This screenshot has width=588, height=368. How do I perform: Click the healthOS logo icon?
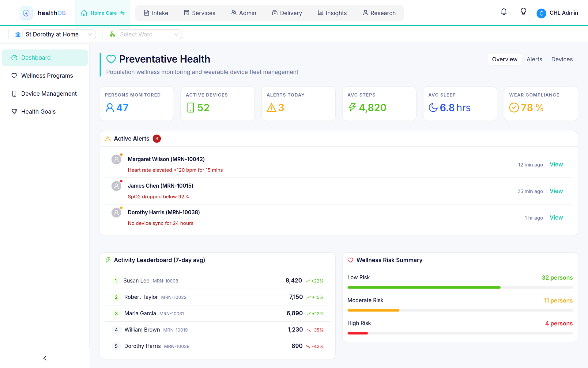[x=26, y=13]
